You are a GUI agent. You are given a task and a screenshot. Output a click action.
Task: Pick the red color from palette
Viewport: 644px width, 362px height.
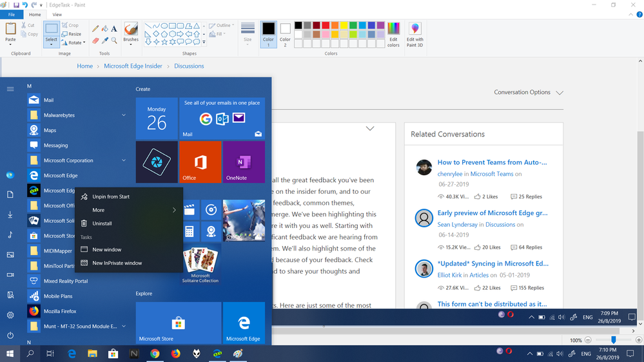326,26
